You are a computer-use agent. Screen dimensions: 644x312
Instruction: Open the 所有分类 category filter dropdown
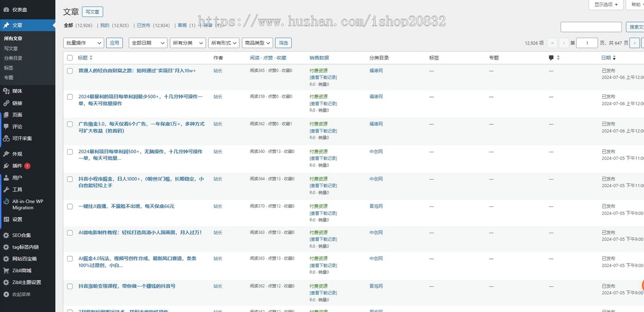tap(187, 43)
